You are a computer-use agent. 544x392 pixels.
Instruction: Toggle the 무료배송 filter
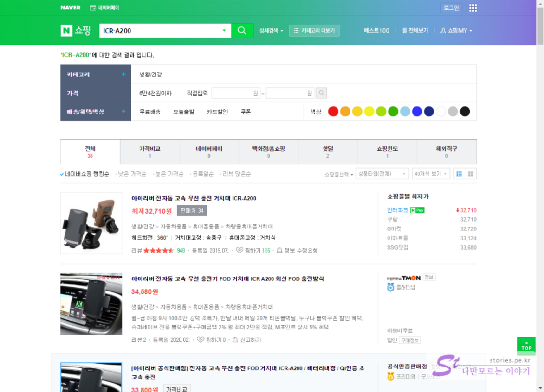150,112
